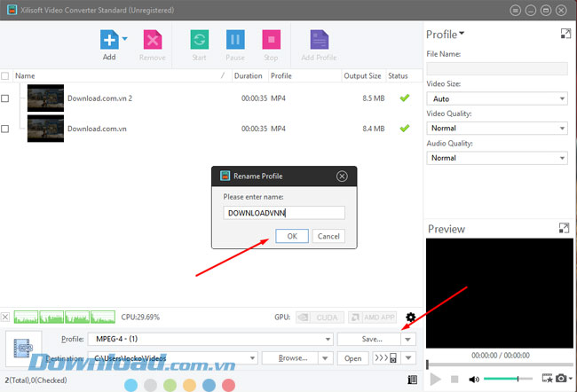Click the preview seek bar

(x=500, y=365)
